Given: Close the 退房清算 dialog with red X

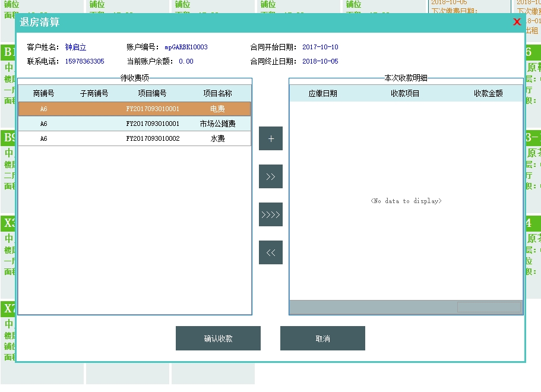Looking at the screenshot, I should pyautogui.click(x=517, y=22).
